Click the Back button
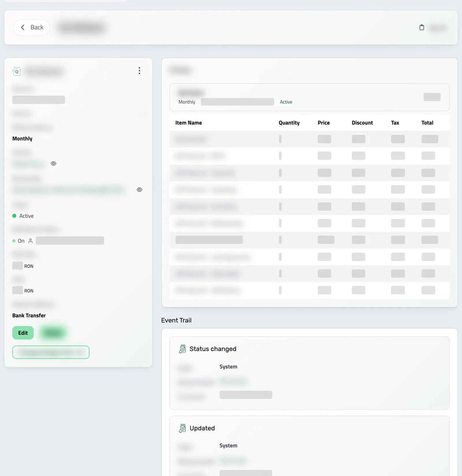The image size is (462, 476). [32, 27]
